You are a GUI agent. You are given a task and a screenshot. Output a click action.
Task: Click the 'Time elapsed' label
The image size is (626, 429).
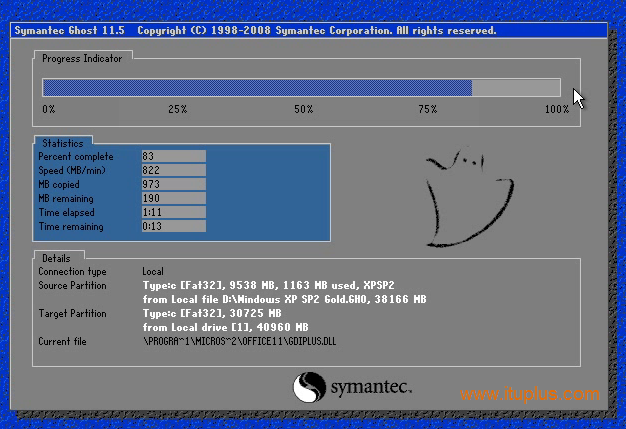point(66,212)
